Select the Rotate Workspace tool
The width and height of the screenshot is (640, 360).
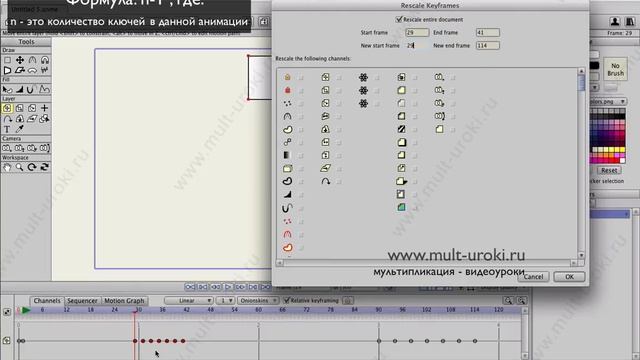point(32,167)
